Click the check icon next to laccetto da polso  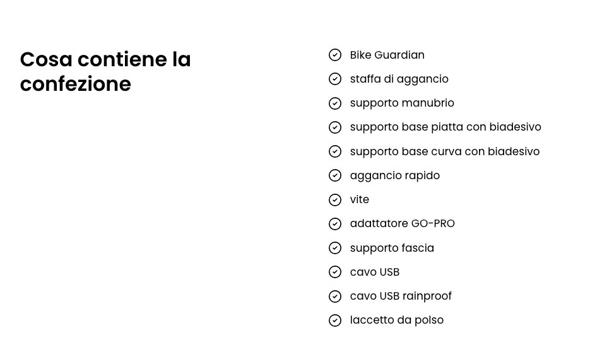click(x=335, y=320)
